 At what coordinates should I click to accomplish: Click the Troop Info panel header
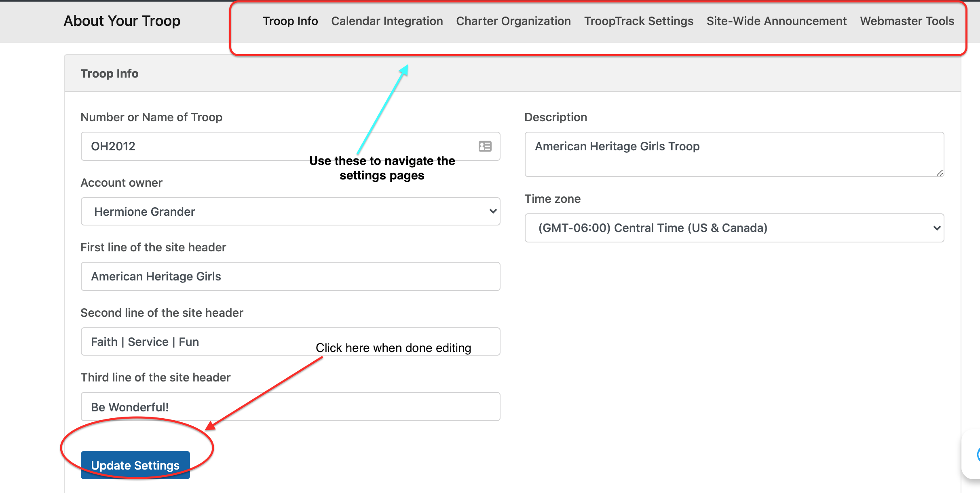[110, 74]
